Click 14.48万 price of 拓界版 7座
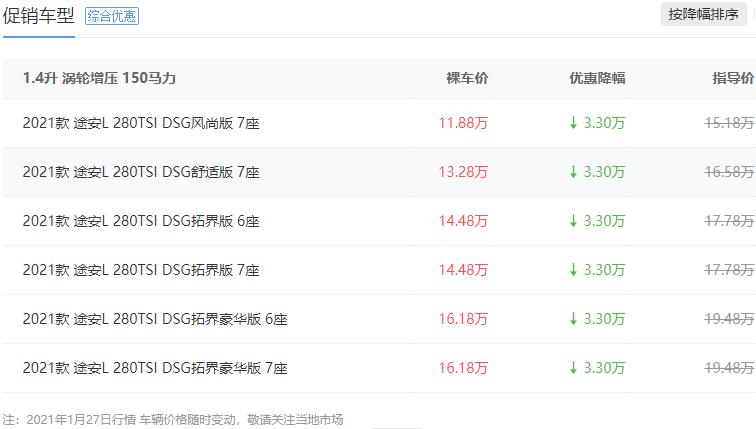The height and width of the screenshot is (429, 756). pos(463,270)
